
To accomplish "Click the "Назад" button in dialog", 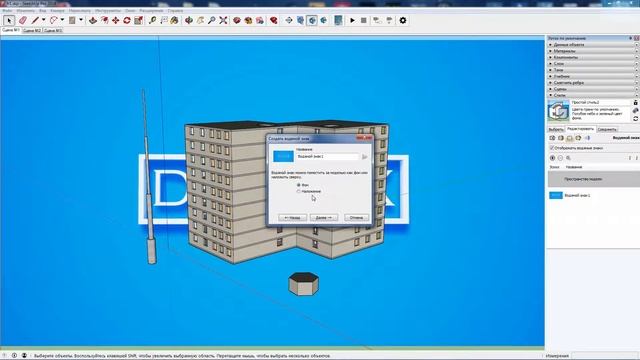I will pyautogui.click(x=292, y=218).
